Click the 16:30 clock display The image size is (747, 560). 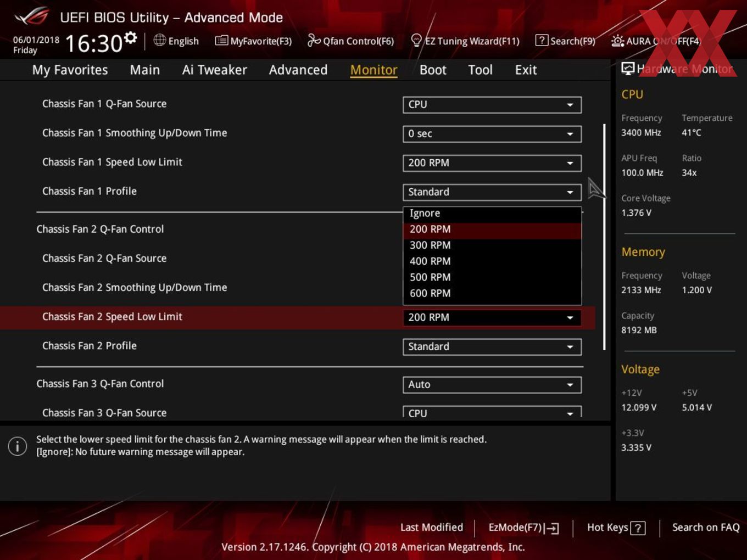click(x=94, y=43)
